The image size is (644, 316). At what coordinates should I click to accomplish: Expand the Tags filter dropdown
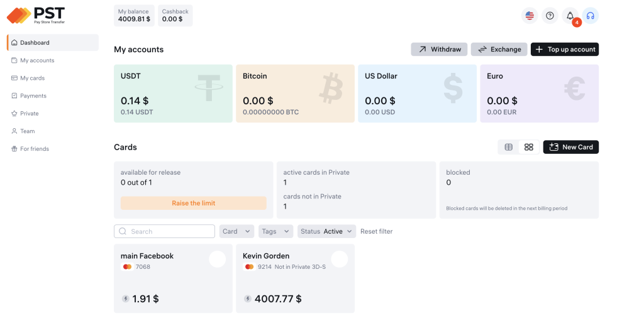click(x=276, y=231)
